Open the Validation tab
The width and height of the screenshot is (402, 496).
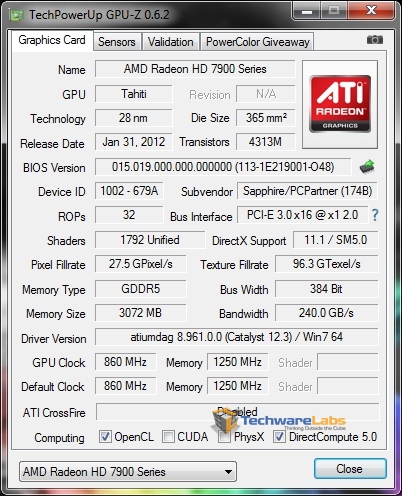[171, 42]
